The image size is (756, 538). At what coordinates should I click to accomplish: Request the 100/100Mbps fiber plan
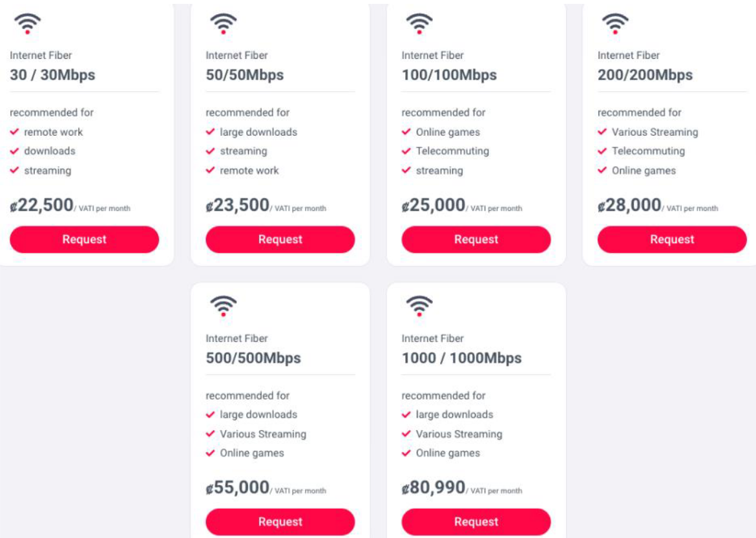click(x=476, y=239)
